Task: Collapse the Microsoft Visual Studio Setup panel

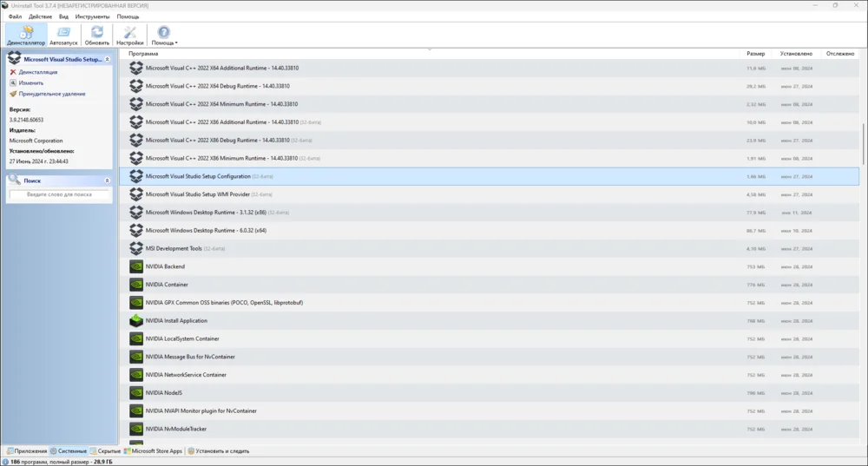Action: (x=107, y=59)
